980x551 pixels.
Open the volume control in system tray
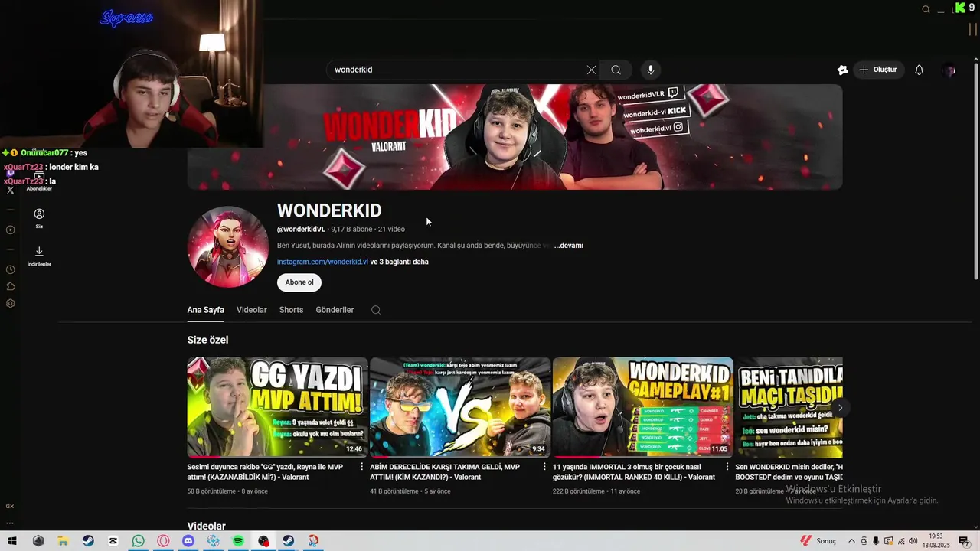point(913,541)
